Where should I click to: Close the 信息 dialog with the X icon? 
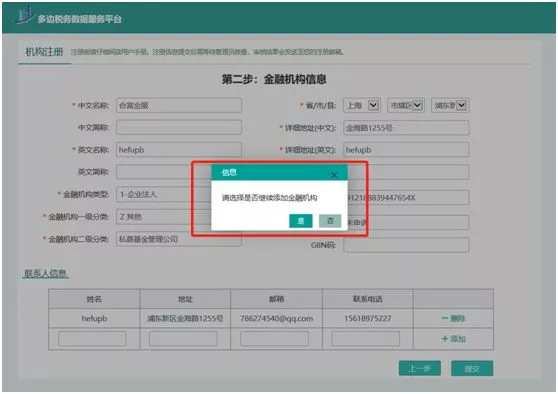(334, 175)
